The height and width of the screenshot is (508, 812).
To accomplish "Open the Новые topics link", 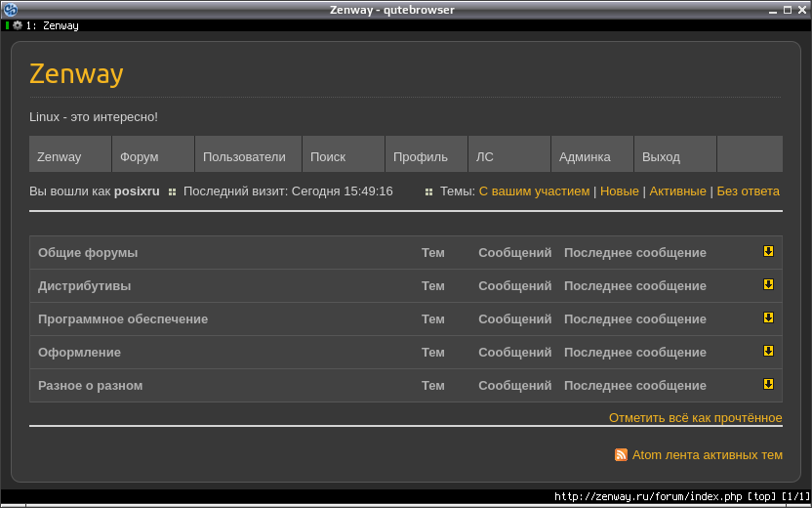I will 620,191.
